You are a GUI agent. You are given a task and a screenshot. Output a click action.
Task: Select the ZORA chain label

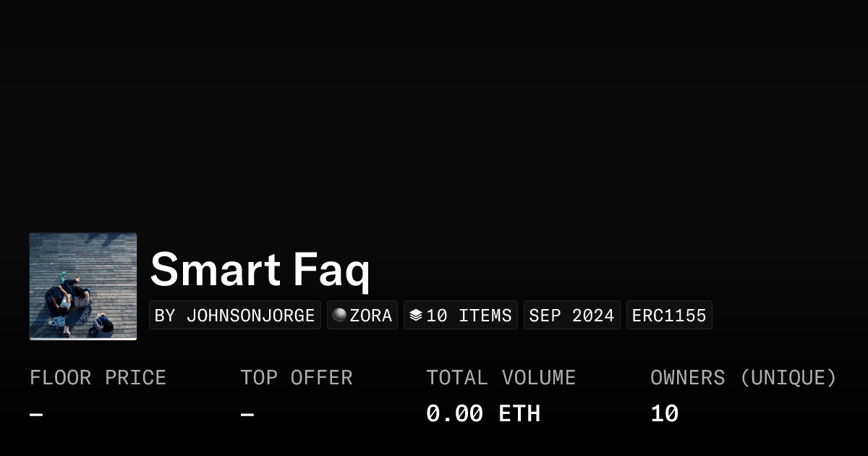point(371,316)
